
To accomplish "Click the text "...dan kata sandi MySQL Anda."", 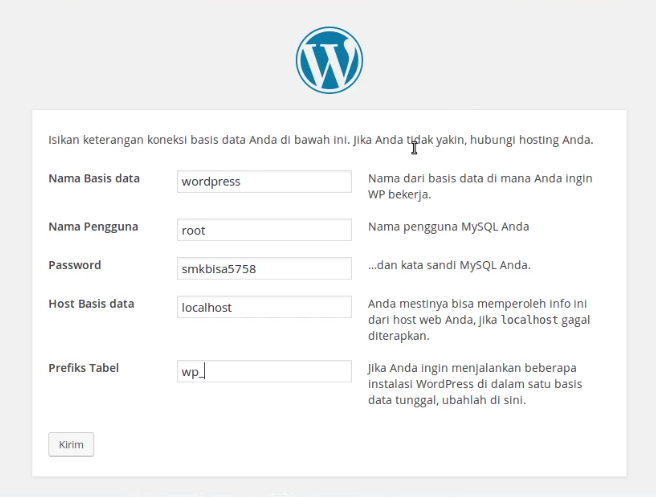I will coord(449,265).
